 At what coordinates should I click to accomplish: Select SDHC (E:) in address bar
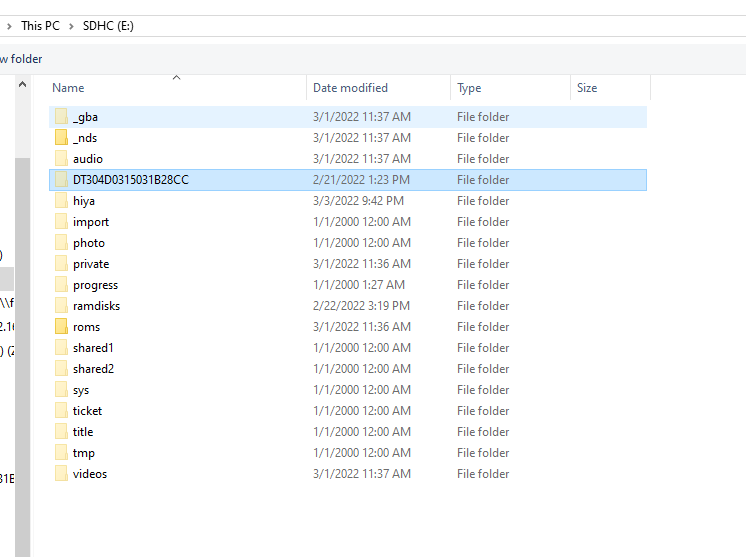[108, 26]
